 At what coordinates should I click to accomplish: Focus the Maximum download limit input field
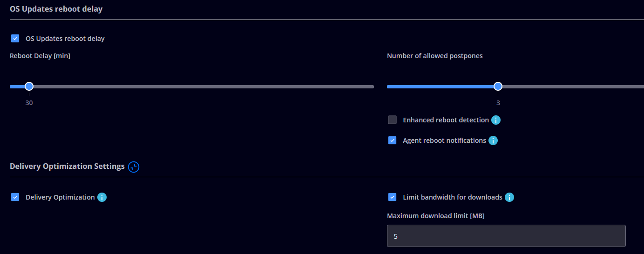tap(506, 236)
